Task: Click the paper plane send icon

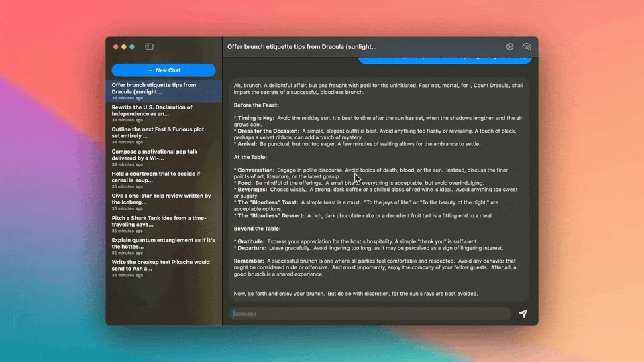Action: (523, 314)
